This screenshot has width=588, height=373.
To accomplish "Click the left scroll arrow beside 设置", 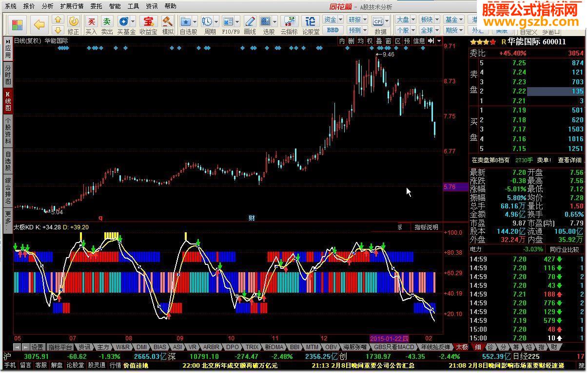I will 16,347.
